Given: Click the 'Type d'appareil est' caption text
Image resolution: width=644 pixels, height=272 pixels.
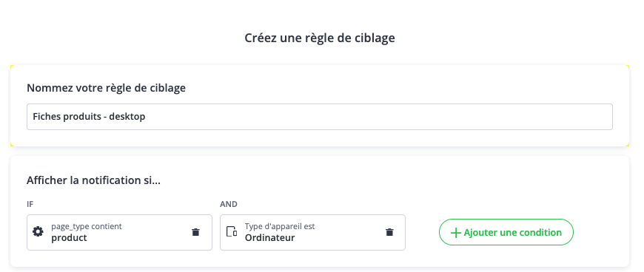Looking at the screenshot, I should 280,226.
